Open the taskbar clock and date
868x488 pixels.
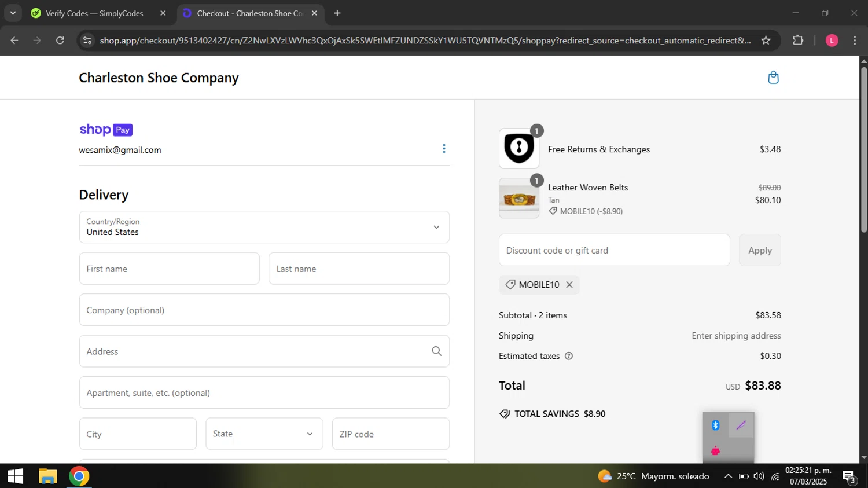tap(808, 476)
